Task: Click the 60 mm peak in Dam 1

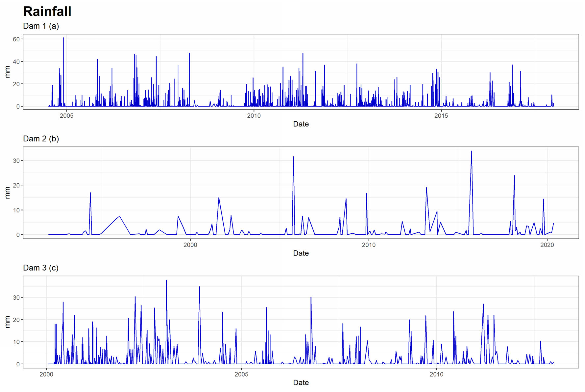Action: (64, 38)
